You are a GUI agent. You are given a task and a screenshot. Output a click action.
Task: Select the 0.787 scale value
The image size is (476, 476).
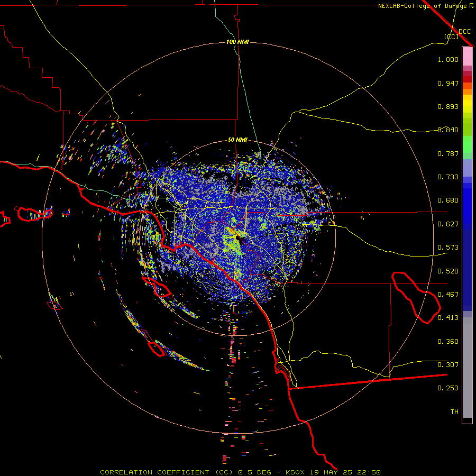click(x=448, y=153)
